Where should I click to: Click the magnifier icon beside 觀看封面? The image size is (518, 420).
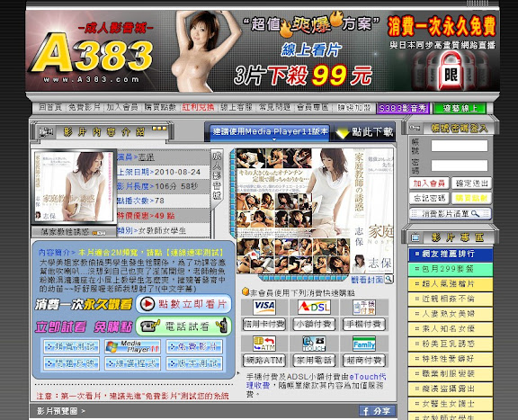point(388,279)
